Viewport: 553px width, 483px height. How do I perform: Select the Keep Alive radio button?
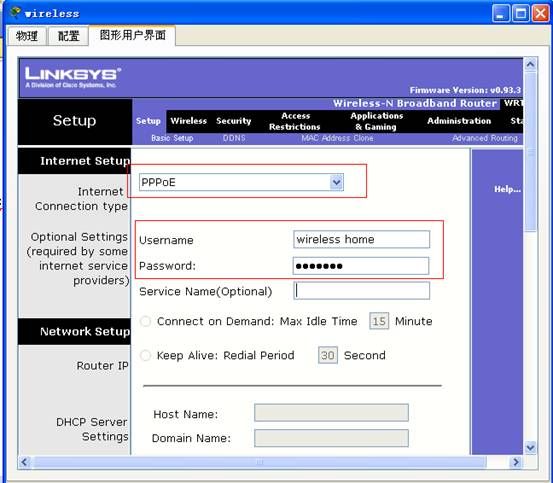(x=145, y=355)
